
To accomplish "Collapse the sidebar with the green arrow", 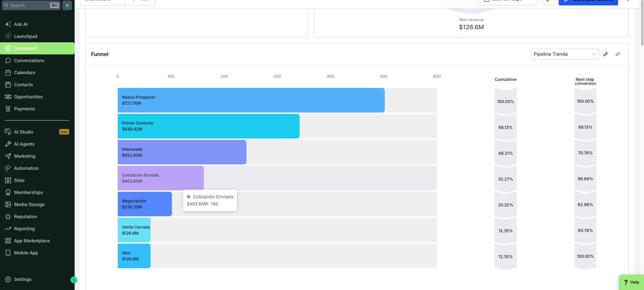I will point(74,280).
